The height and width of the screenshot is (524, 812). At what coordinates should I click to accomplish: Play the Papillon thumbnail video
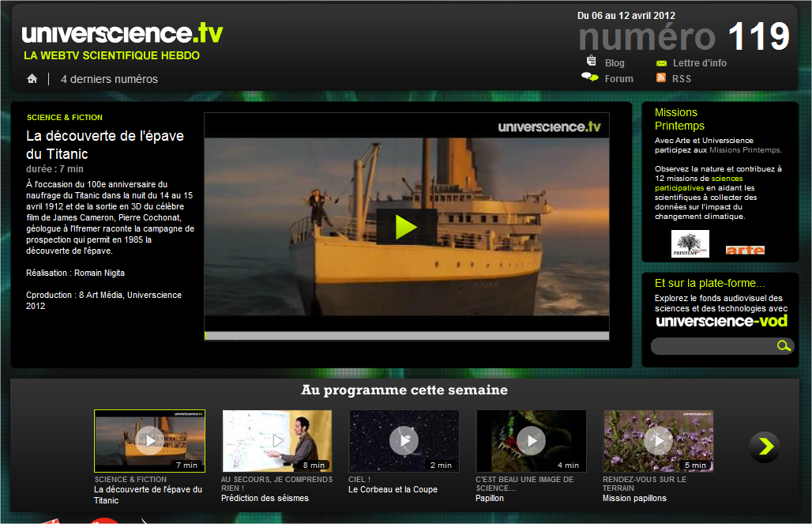[x=532, y=440]
